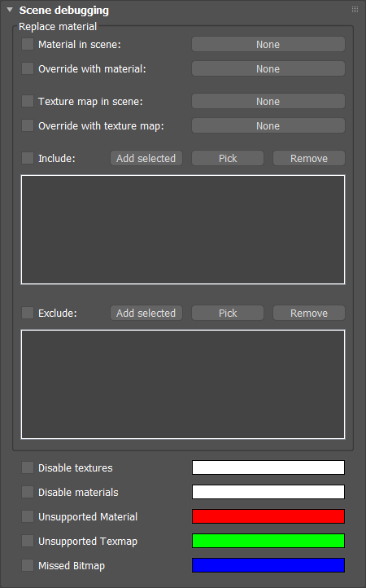Collapse the Scene debugging rollout arrow
The width and height of the screenshot is (366, 588).
10,10
